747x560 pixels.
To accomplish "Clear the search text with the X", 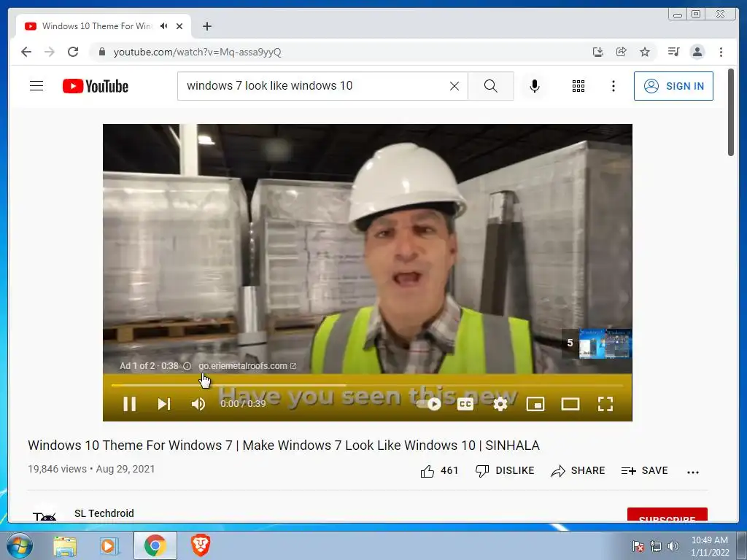I will click(454, 86).
